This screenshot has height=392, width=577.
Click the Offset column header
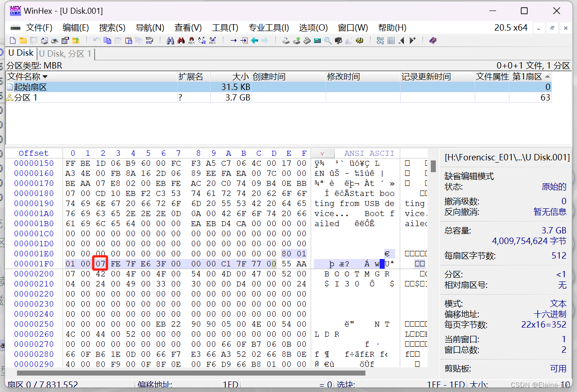click(33, 153)
